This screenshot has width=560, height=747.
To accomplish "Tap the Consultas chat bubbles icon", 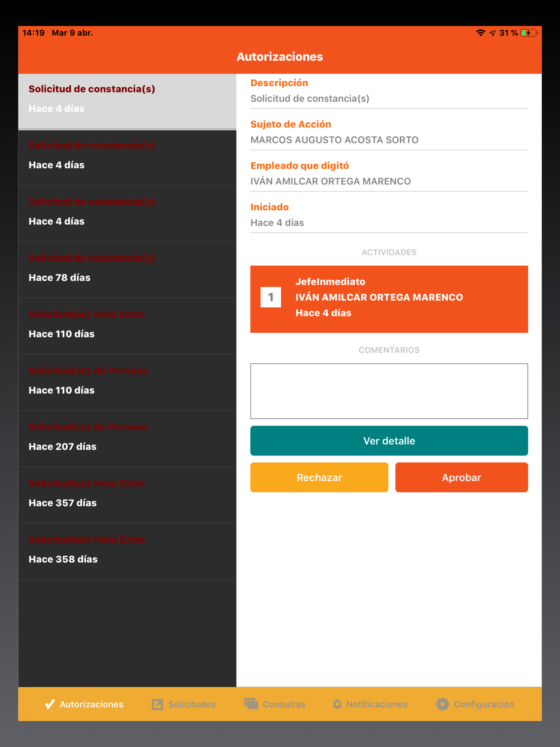I will 251,704.
